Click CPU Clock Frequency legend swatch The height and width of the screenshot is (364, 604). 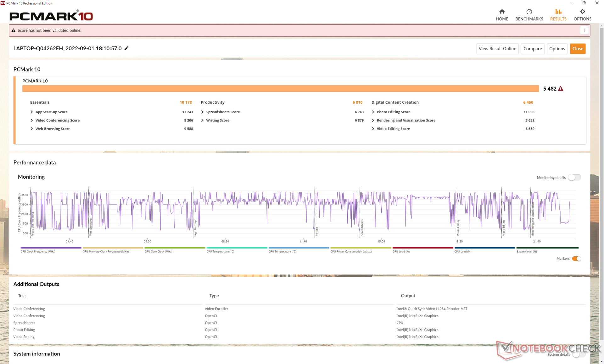[51, 248]
